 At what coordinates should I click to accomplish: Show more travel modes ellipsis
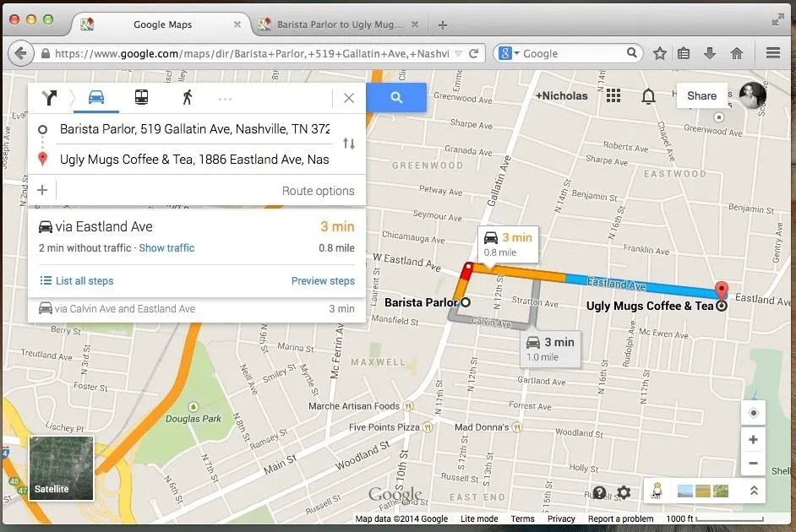(225, 99)
